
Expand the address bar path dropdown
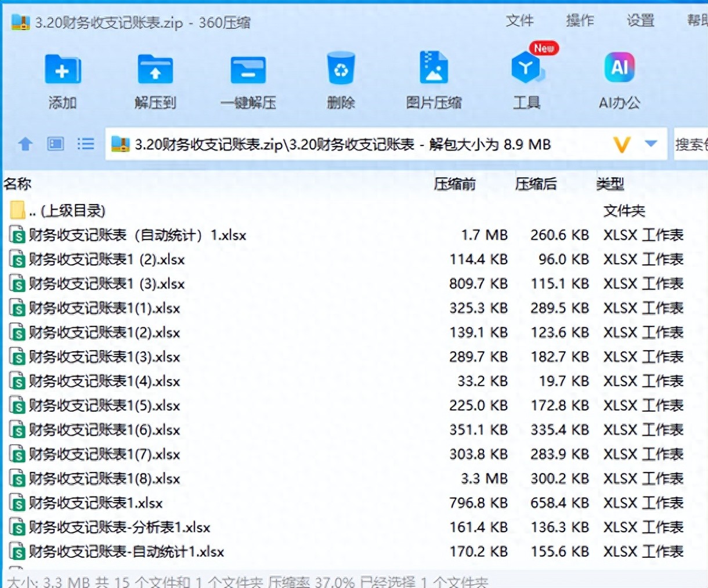click(651, 144)
